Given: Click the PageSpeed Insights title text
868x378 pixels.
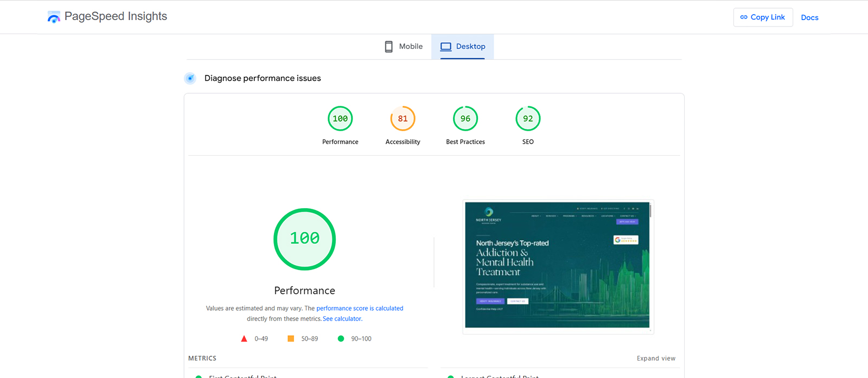Looking at the screenshot, I should point(116,16).
